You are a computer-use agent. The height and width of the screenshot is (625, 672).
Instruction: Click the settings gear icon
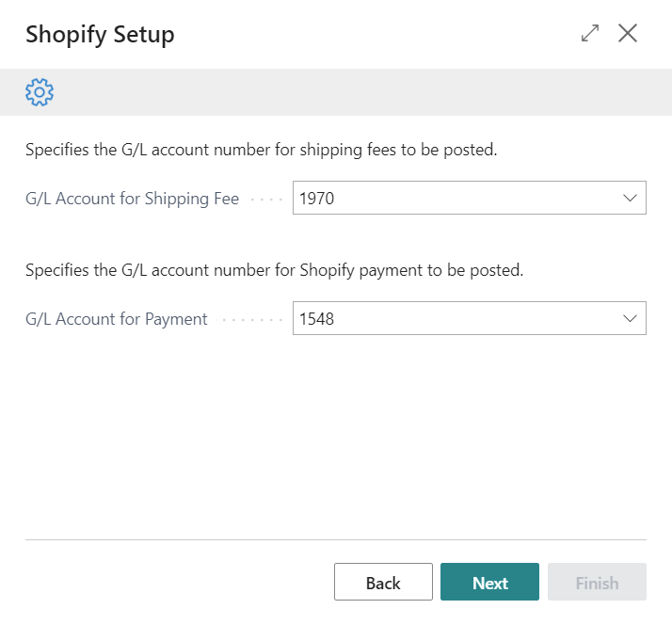click(40, 92)
